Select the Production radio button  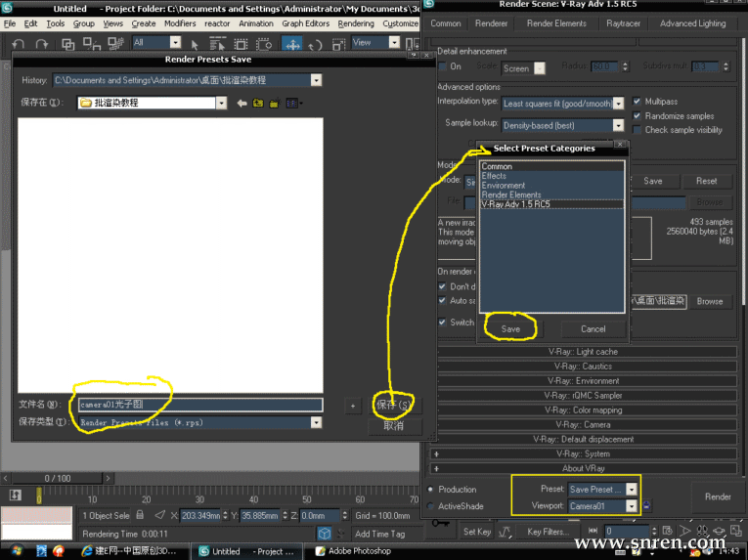click(x=431, y=490)
